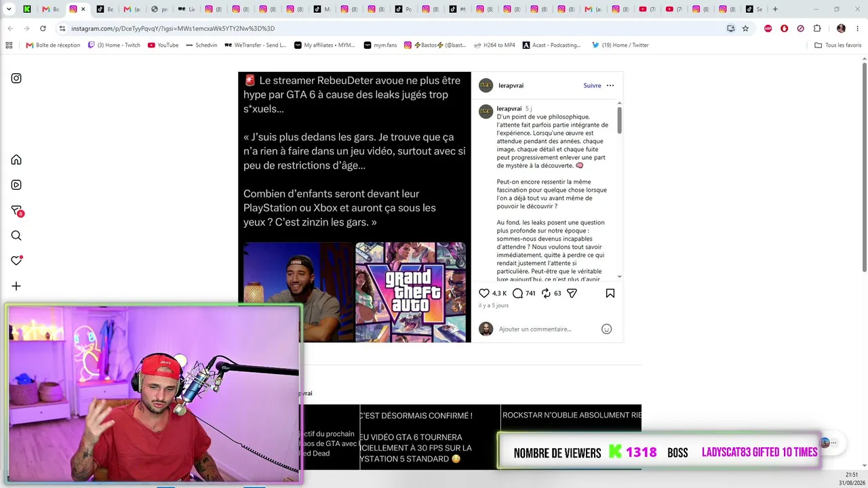
Task: Expand the tab search dropdown arrow
Action: [9, 9]
